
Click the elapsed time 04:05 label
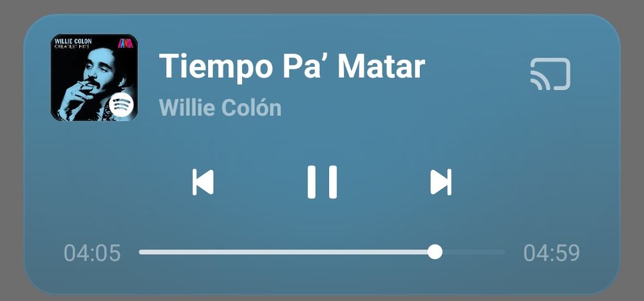coord(92,253)
